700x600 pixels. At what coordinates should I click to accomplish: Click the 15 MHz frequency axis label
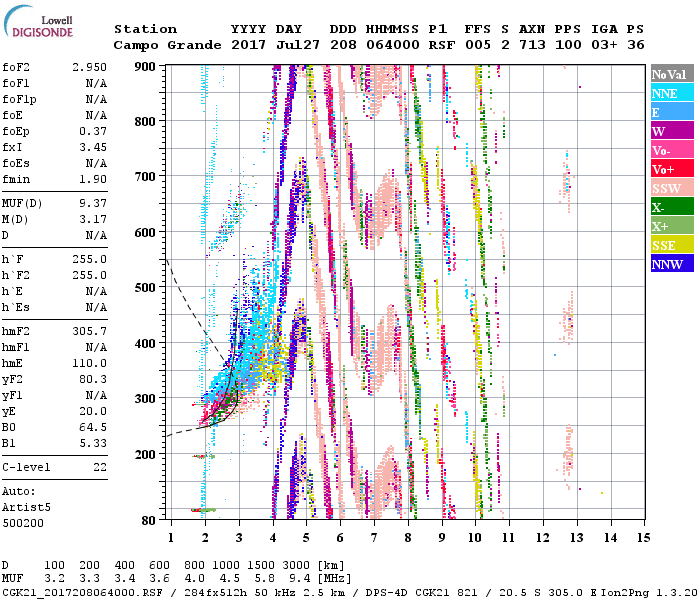tap(643, 538)
